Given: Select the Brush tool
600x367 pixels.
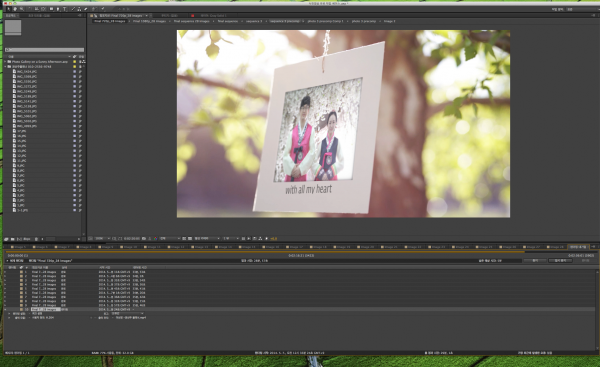Looking at the screenshot, I should 73,9.
